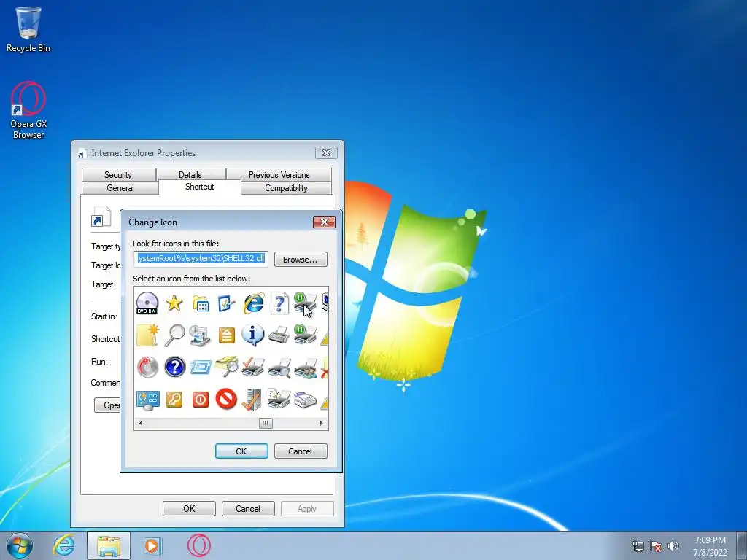The height and width of the screenshot is (560, 747).
Task: Click the network tray icon
Action: pyautogui.click(x=638, y=546)
